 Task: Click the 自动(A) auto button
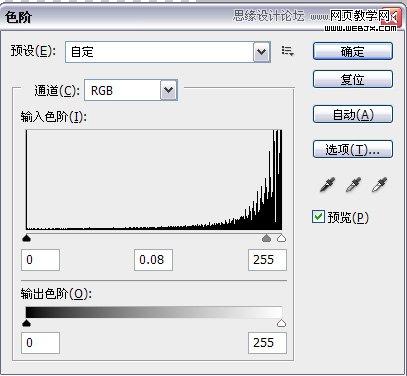point(353,114)
